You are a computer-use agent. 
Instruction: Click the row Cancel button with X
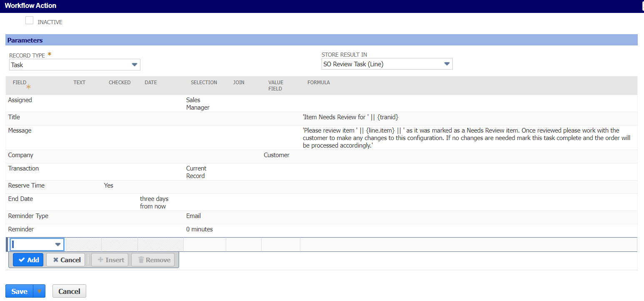pyautogui.click(x=66, y=260)
